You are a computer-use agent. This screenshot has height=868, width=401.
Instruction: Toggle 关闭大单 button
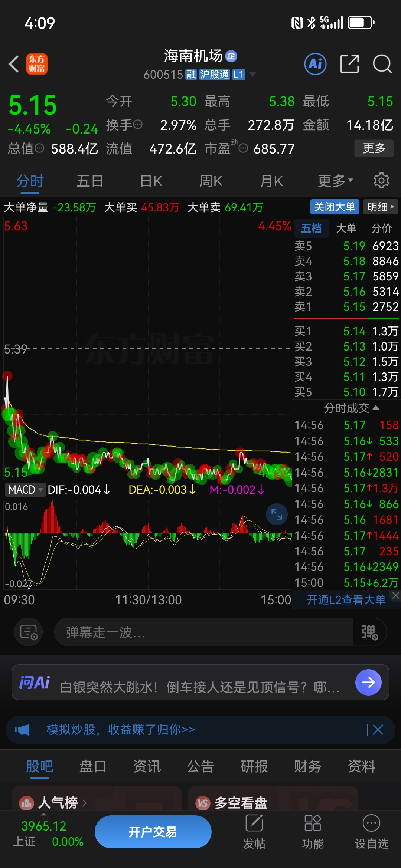coord(335,207)
